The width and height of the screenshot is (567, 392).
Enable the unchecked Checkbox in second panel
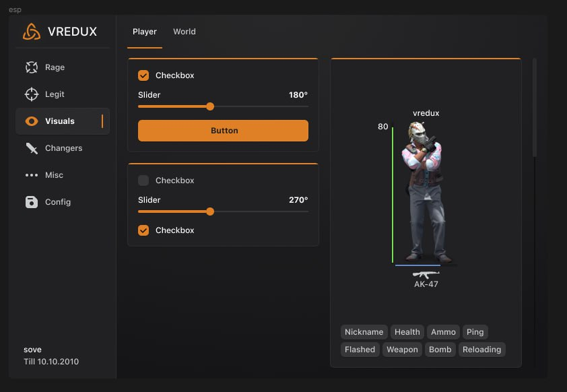pyautogui.click(x=143, y=181)
